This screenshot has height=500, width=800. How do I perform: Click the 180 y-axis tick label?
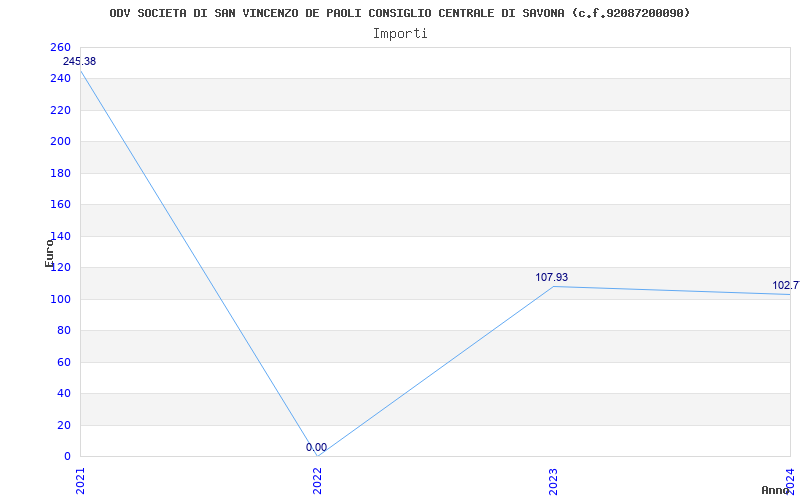[60, 173]
